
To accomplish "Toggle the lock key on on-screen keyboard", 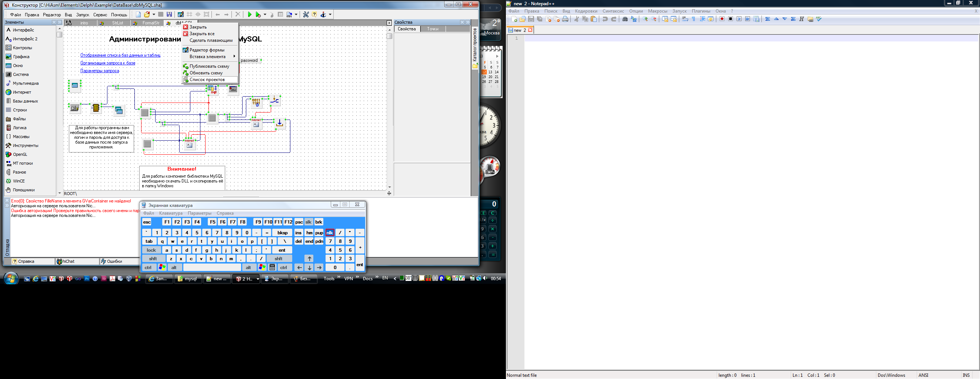I will (151, 250).
